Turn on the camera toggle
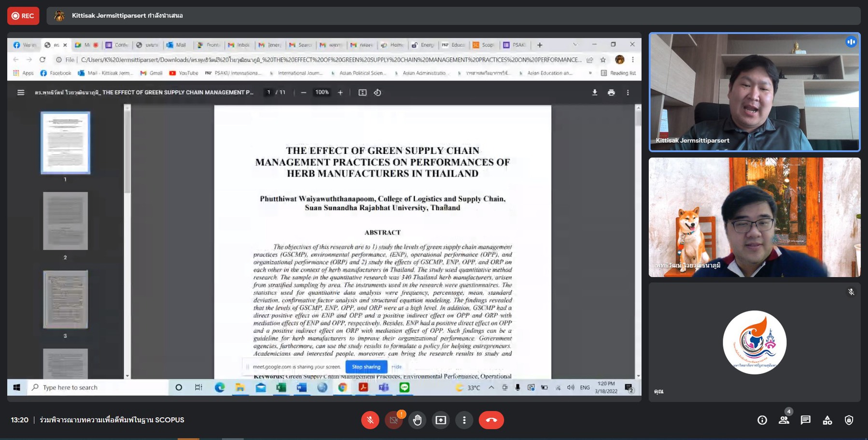 pos(394,420)
